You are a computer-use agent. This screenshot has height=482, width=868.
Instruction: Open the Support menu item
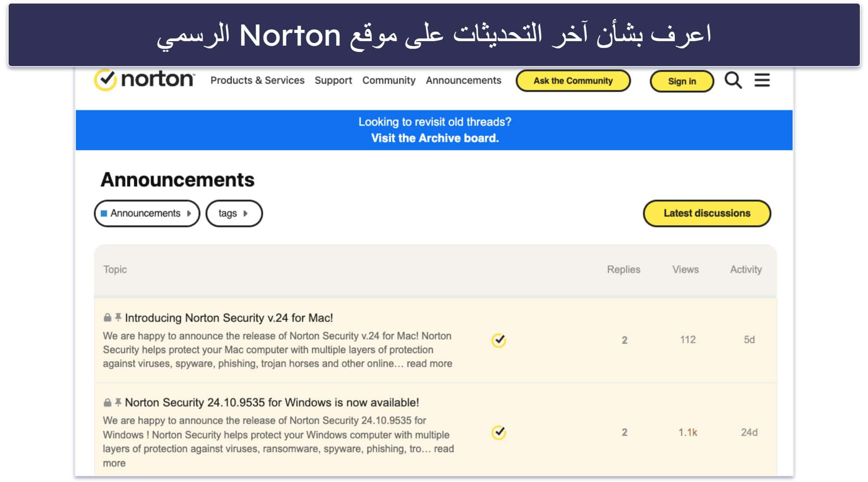click(x=333, y=80)
